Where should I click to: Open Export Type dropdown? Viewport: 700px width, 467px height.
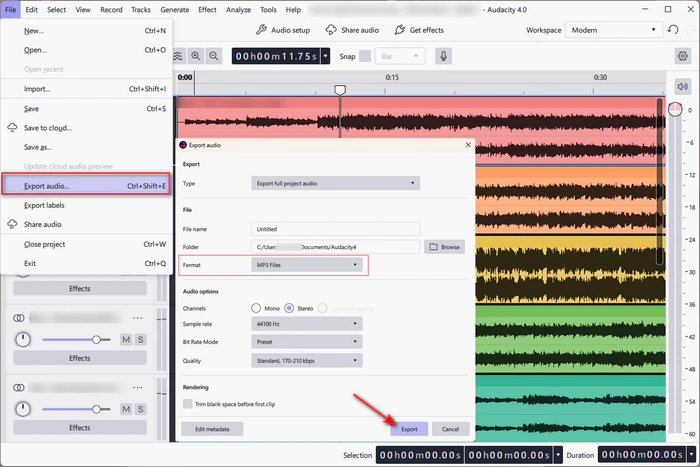click(335, 183)
